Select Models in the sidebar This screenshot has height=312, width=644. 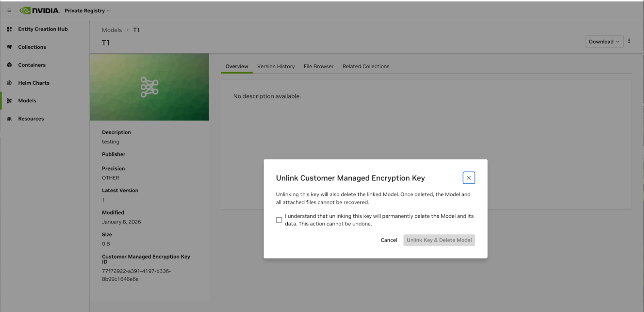point(27,101)
